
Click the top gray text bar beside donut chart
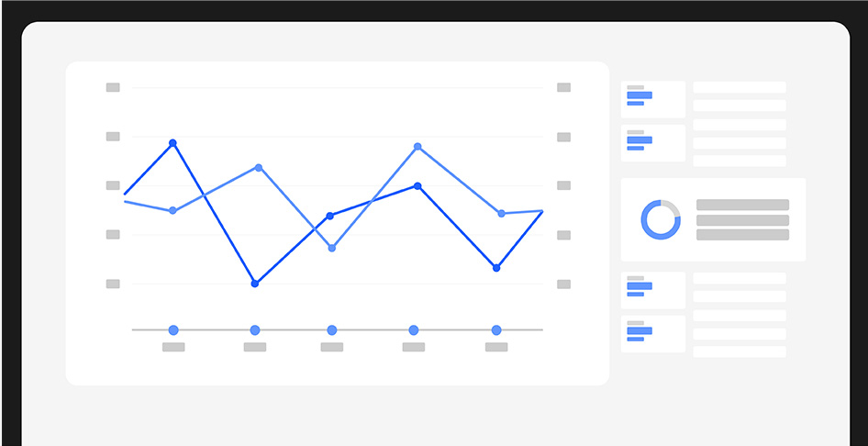pos(742,205)
